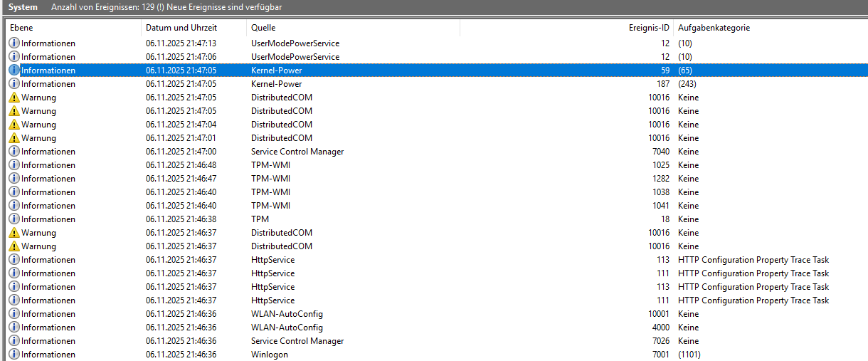Select event ID cell 1282
Viewport: 868px width, 361px height.
tap(660, 179)
